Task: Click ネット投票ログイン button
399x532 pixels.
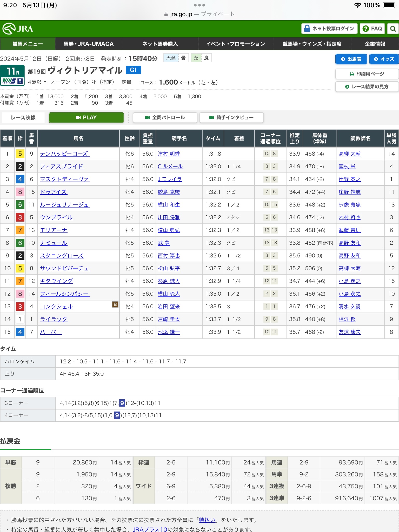Action: pyautogui.click(x=329, y=29)
